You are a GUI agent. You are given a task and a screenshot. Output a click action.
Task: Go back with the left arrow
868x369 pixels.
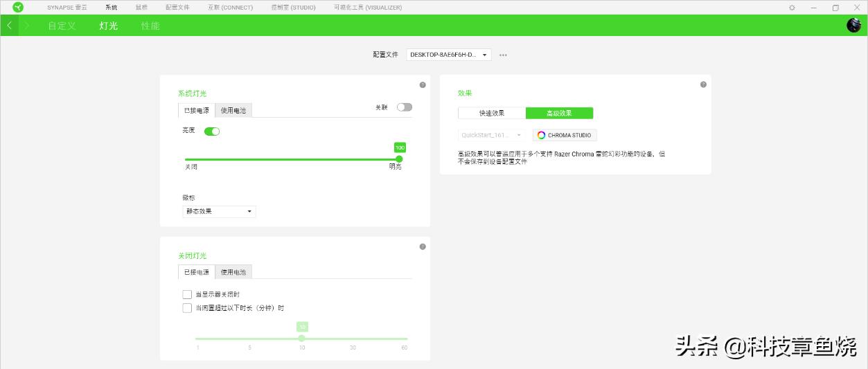9,26
